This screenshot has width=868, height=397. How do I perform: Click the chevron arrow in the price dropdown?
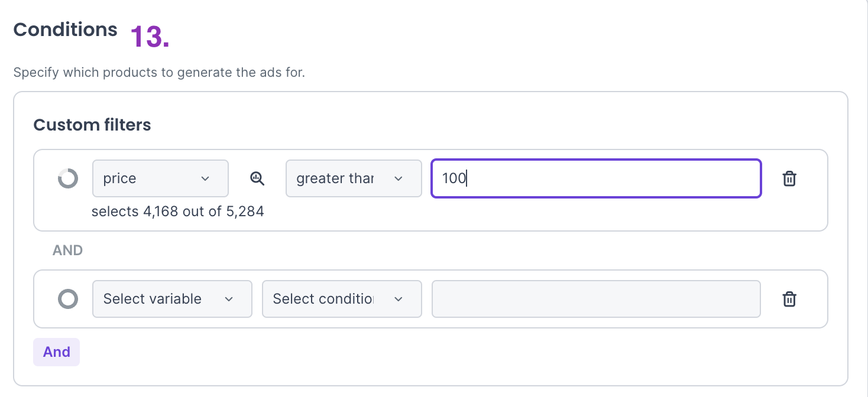(205, 178)
